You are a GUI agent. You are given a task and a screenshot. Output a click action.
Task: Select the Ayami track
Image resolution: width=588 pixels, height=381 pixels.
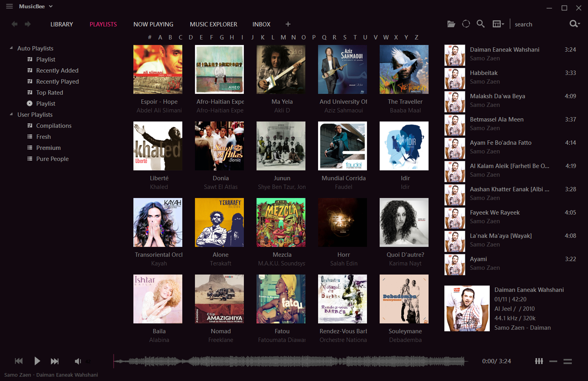tap(511, 265)
